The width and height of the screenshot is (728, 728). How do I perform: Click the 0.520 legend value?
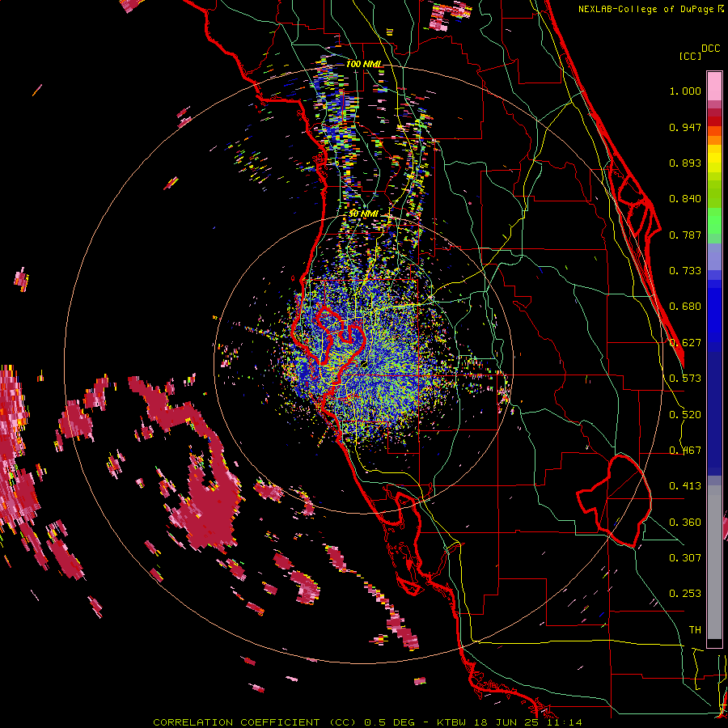pyautogui.click(x=685, y=415)
